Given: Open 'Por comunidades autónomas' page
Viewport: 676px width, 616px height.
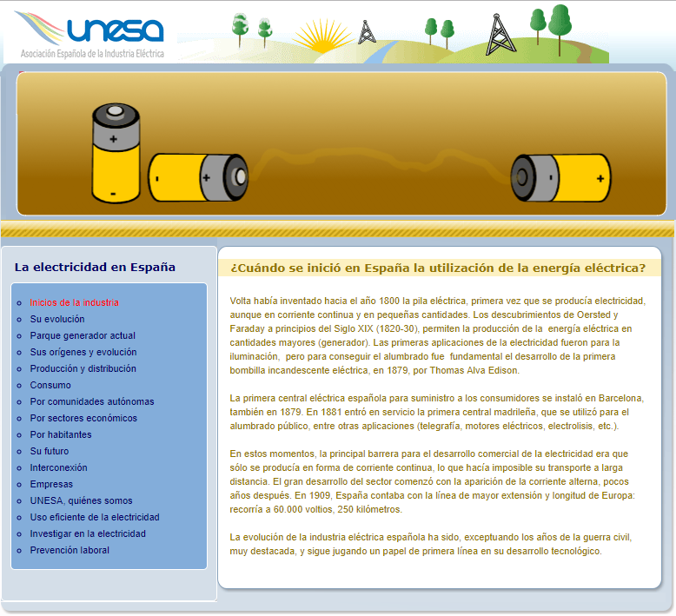Looking at the screenshot, I should tap(91, 401).
